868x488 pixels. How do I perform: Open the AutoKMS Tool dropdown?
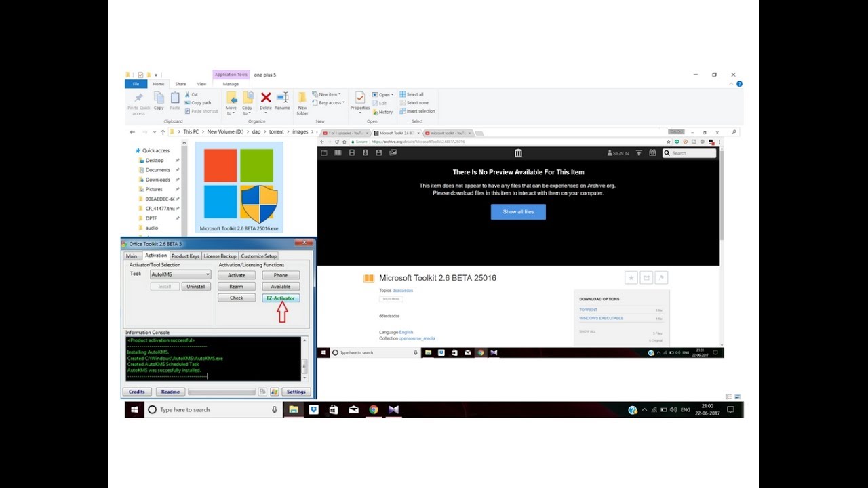tap(180, 274)
